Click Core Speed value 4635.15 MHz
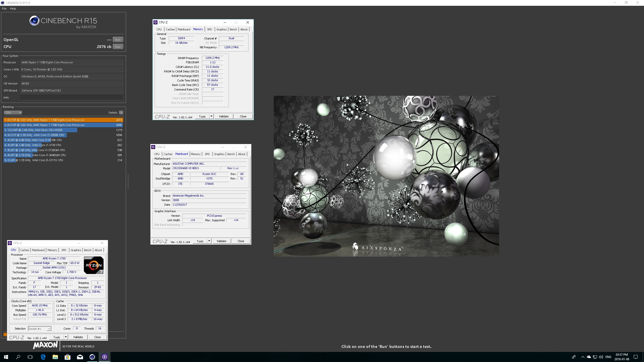The height and width of the screenshot is (362, 644). tap(40, 306)
